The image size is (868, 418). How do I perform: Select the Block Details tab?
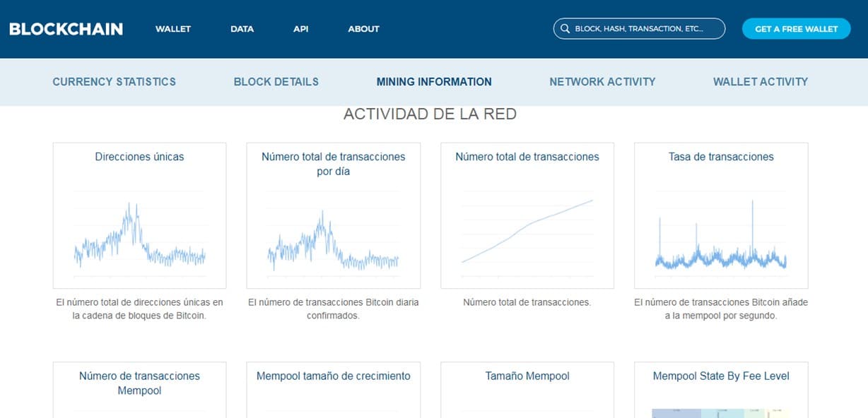276,82
